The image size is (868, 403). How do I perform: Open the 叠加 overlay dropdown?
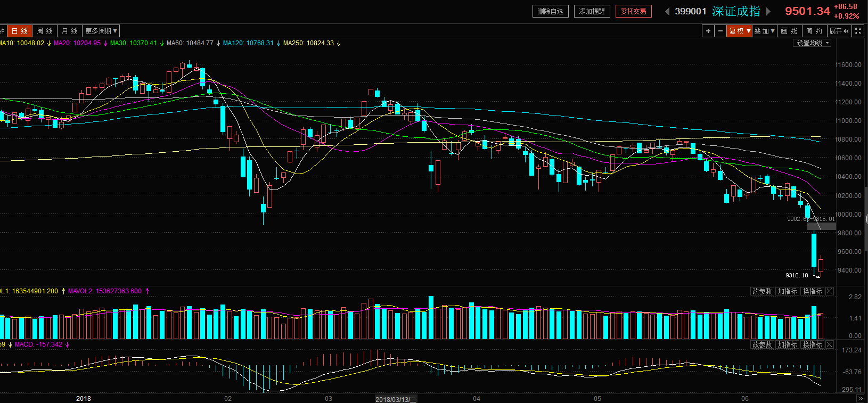pyautogui.click(x=764, y=31)
